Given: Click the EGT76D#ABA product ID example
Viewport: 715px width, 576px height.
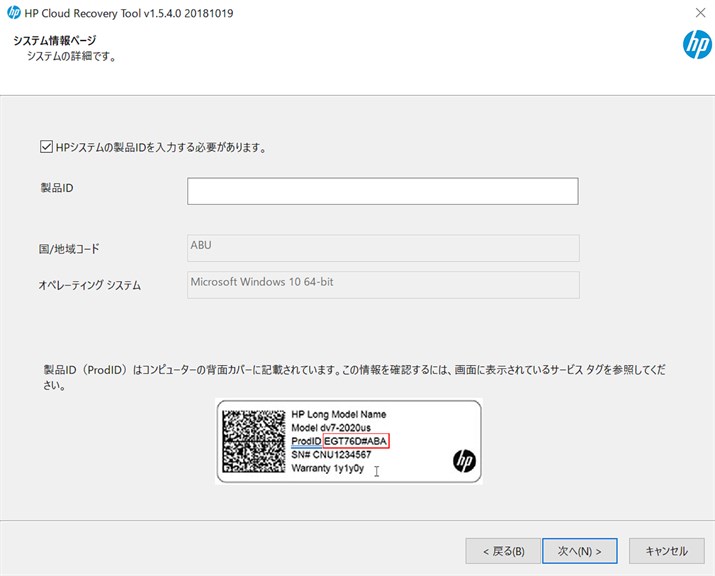Looking at the screenshot, I should (x=356, y=441).
